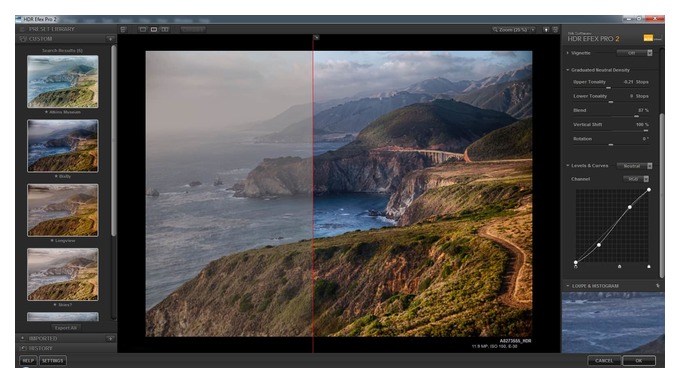680x383 pixels.
Task: Click the HELP button
Action: click(28, 360)
